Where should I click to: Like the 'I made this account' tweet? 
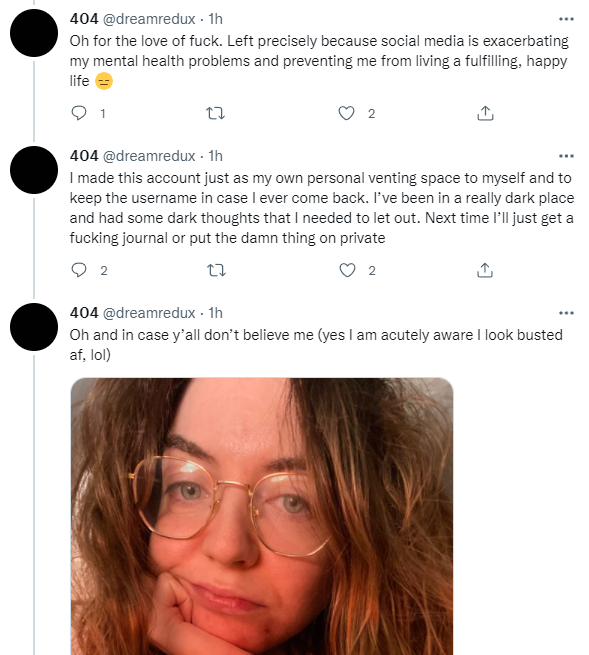pyautogui.click(x=347, y=270)
